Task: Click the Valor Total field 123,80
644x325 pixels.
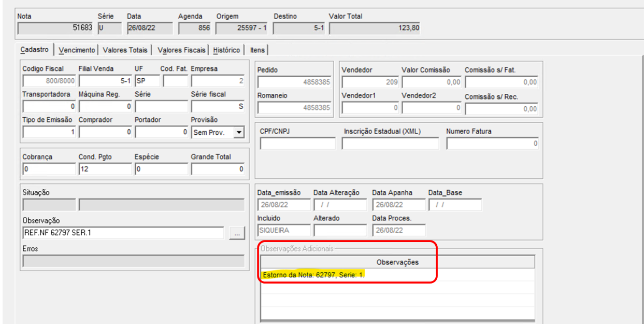Action: [375, 28]
